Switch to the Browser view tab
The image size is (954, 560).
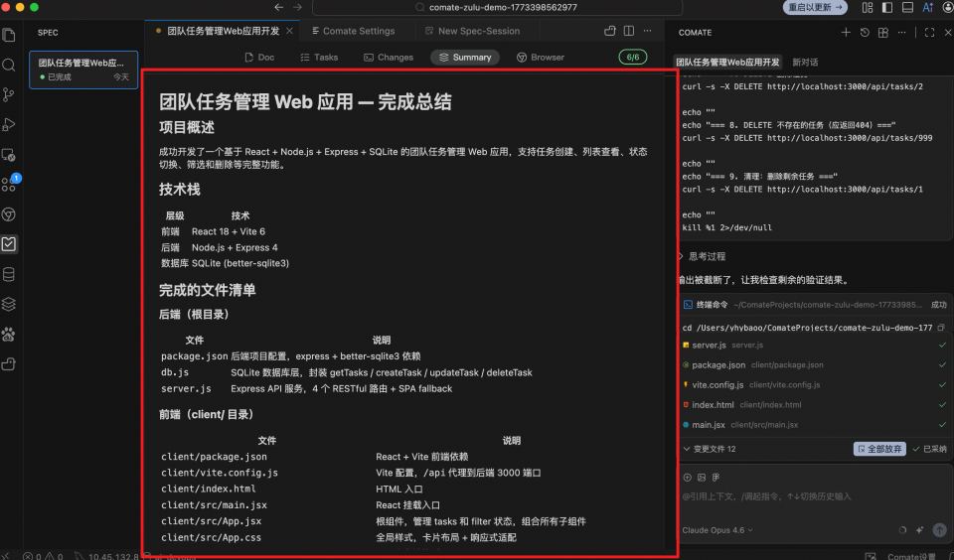(x=541, y=58)
